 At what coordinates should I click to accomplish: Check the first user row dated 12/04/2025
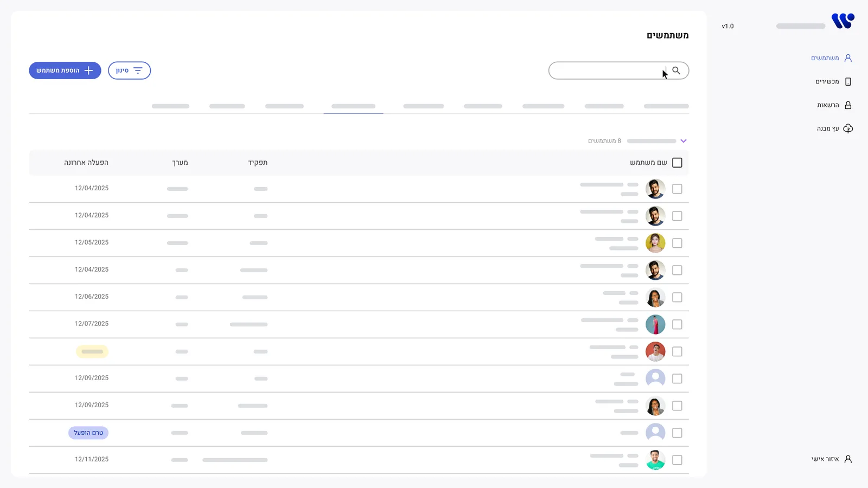[677, 189]
